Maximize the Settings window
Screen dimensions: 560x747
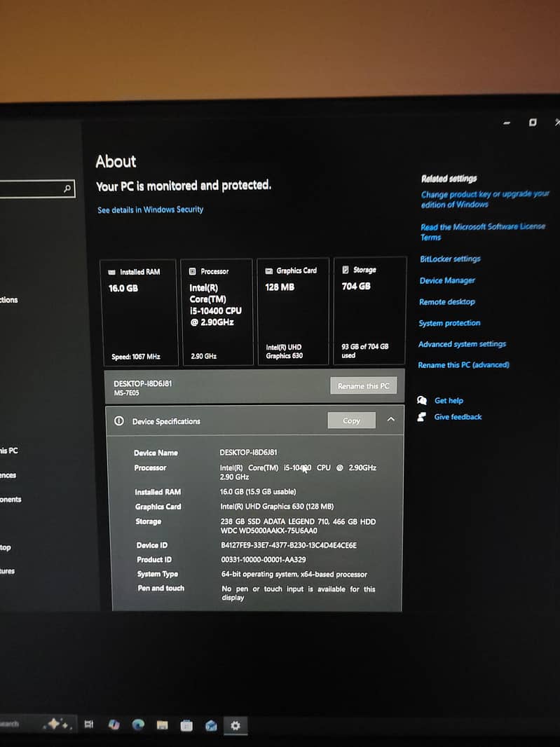pos(533,123)
